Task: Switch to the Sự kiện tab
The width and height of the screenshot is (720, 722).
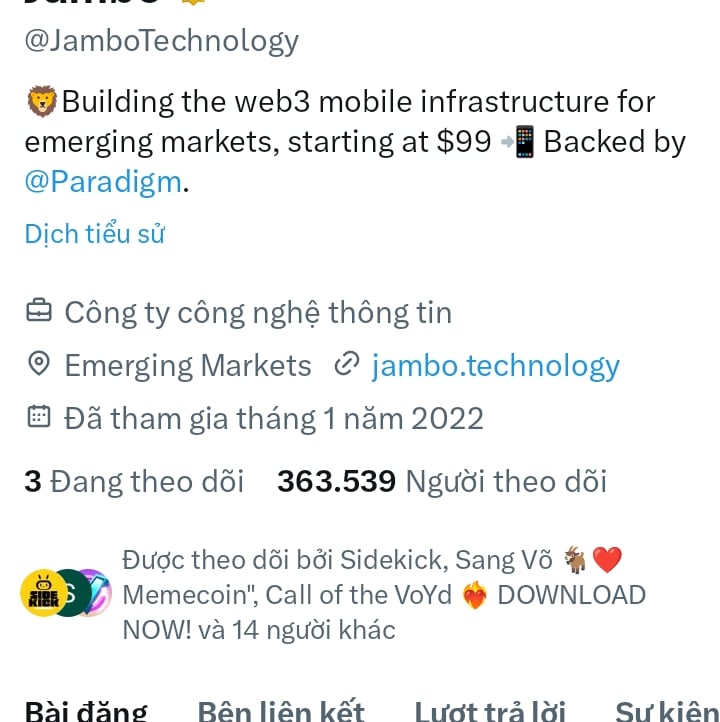Action: click(667, 710)
